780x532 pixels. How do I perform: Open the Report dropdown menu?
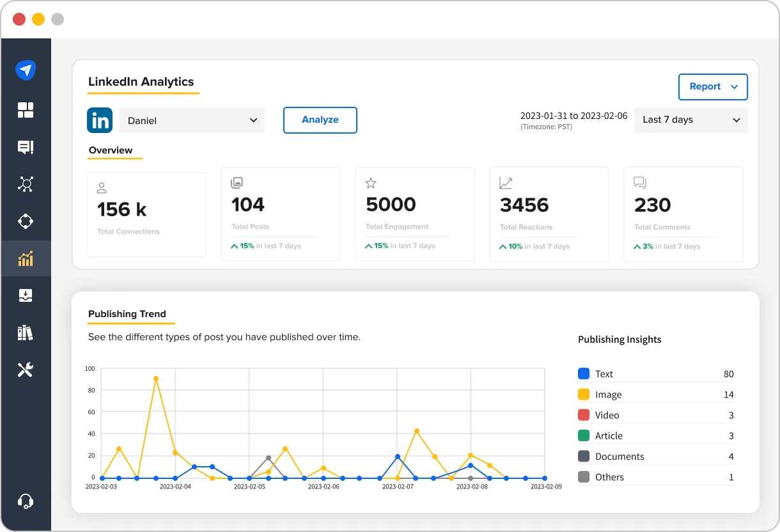713,87
